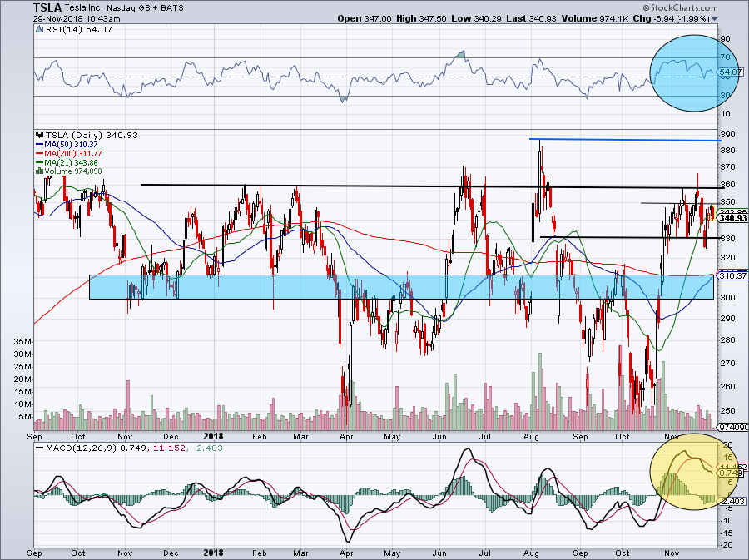Click the Volume 974,090 legend entry

(x=73, y=171)
